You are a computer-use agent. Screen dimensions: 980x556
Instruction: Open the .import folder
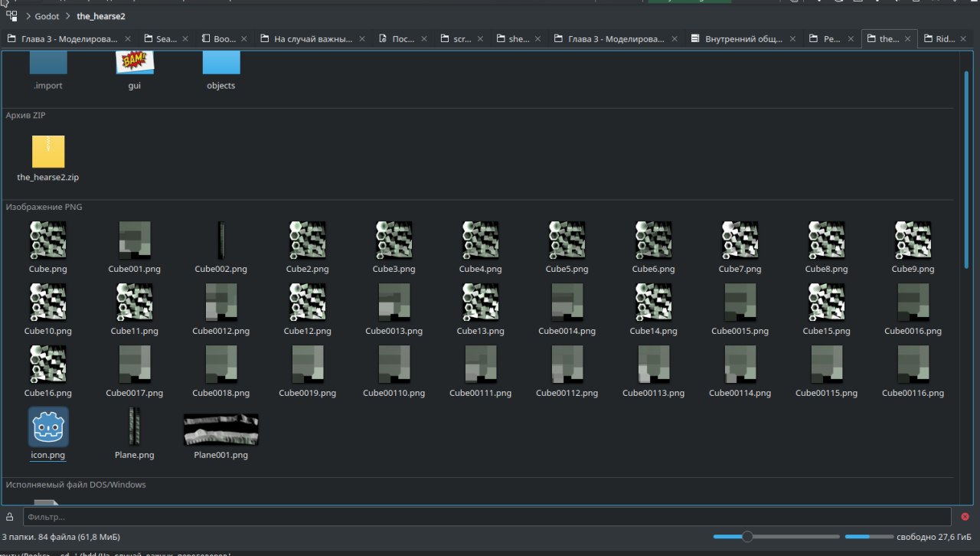(x=47, y=63)
